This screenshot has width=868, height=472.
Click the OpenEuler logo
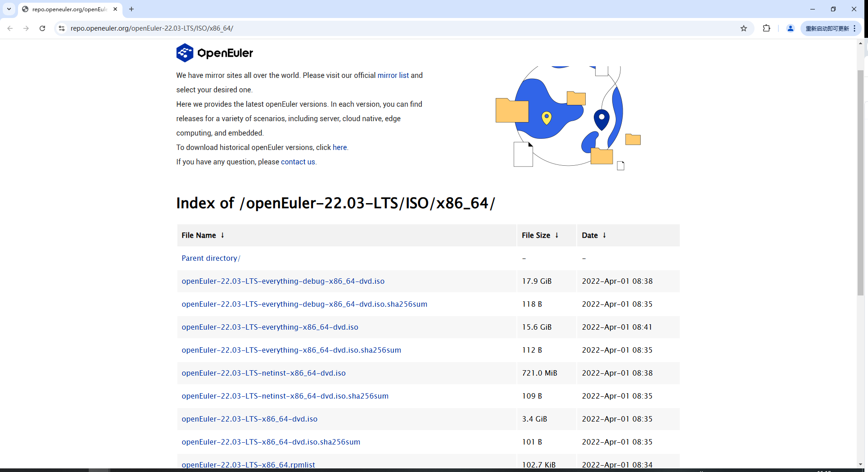tap(215, 53)
